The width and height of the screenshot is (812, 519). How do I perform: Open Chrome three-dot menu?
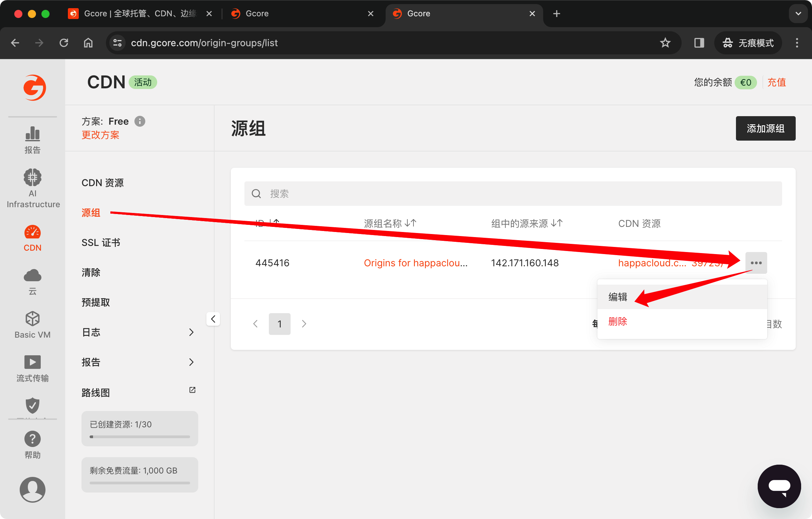pos(797,43)
